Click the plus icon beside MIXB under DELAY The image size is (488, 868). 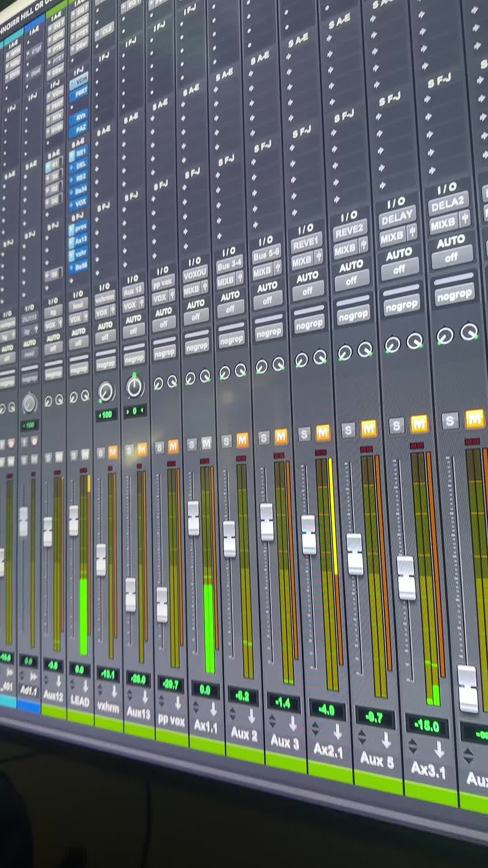pos(412,232)
